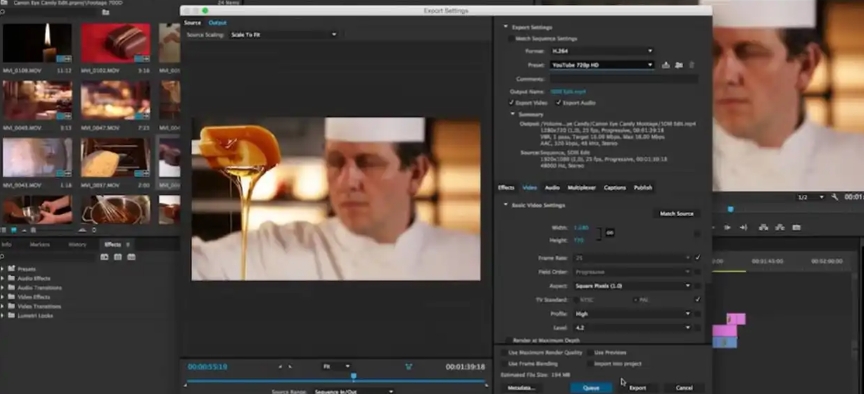The image size is (864, 394).
Task: Click the Program Monitor wrench settings icon
Action: tap(835, 197)
